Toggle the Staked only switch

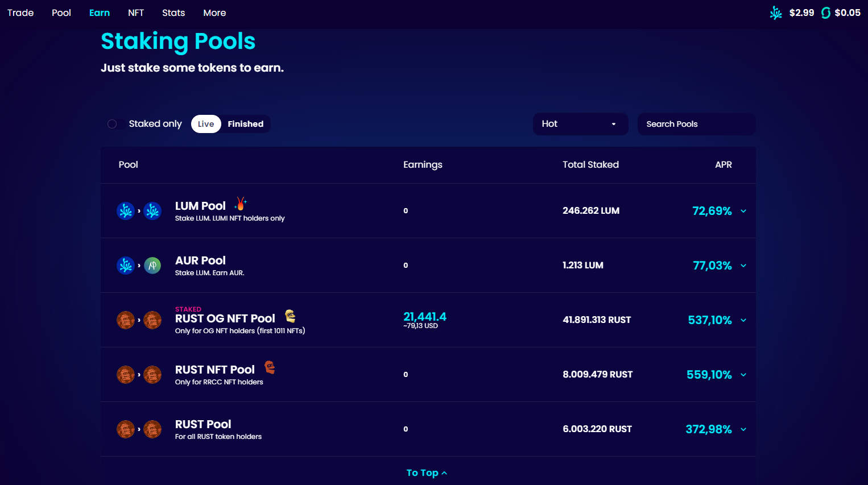tap(113, 124)
